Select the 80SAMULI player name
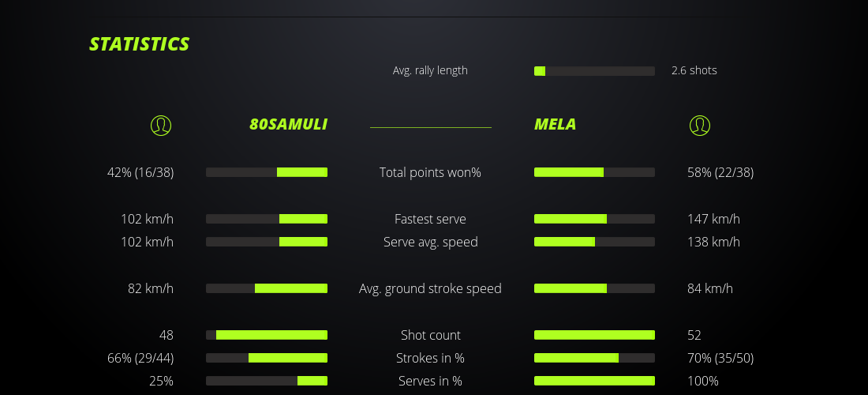This screenshot has height=395, width=868. tap(288, 124)
